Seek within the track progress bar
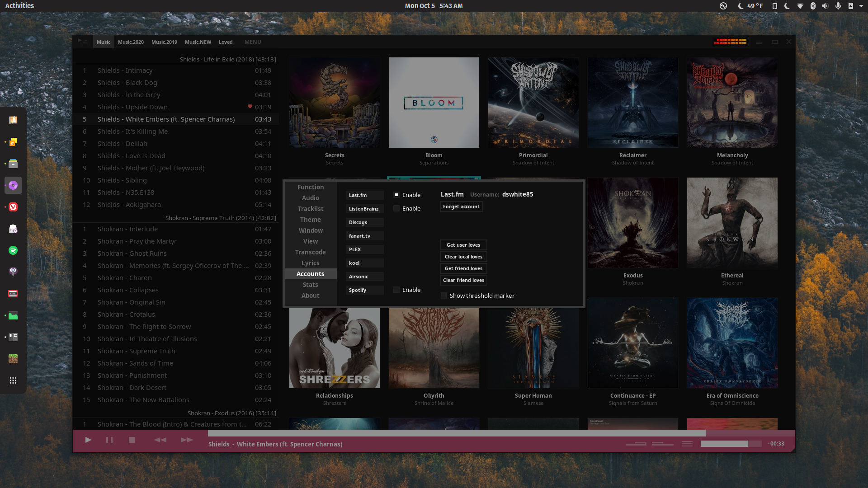Screen dimensions: 868x488 [501, 433]
